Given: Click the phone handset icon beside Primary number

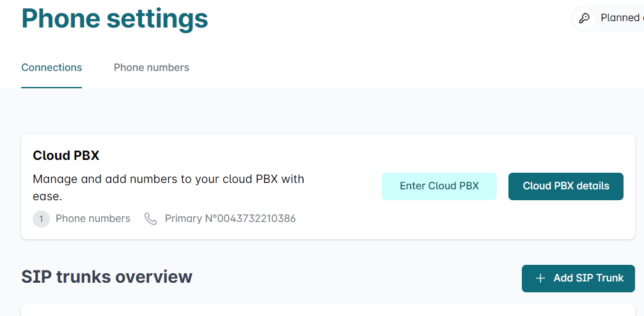Looking at the screenshot, I should [151, 219].
